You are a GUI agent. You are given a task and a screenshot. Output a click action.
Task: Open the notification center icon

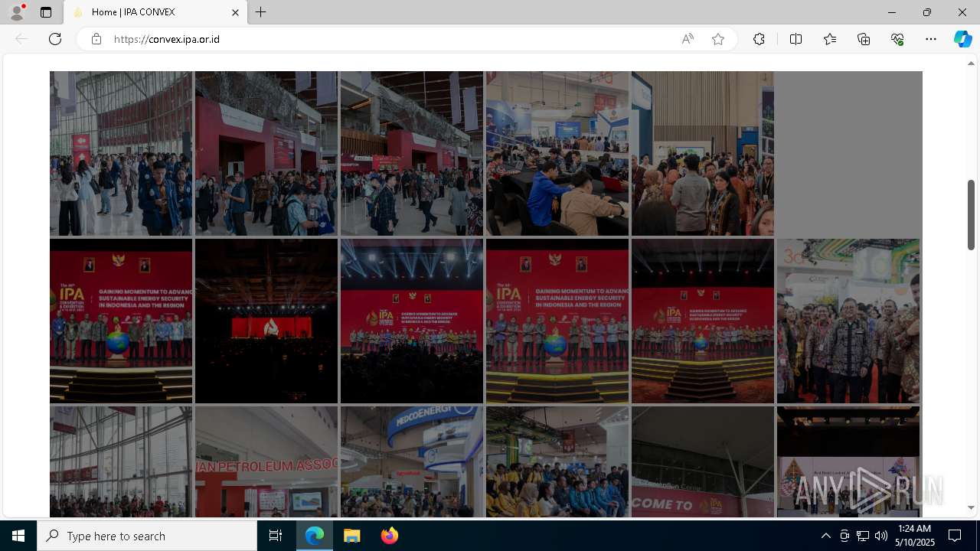[955, 536]
